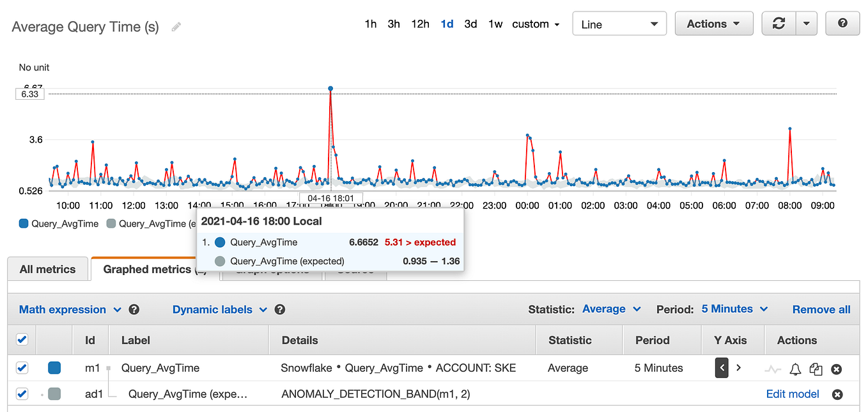Uncheck the select-all metrics checkbox

22,340
